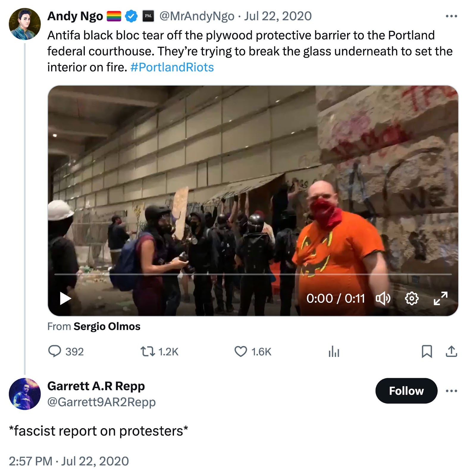Follow Garrett A.R Repp

(406, 391)
